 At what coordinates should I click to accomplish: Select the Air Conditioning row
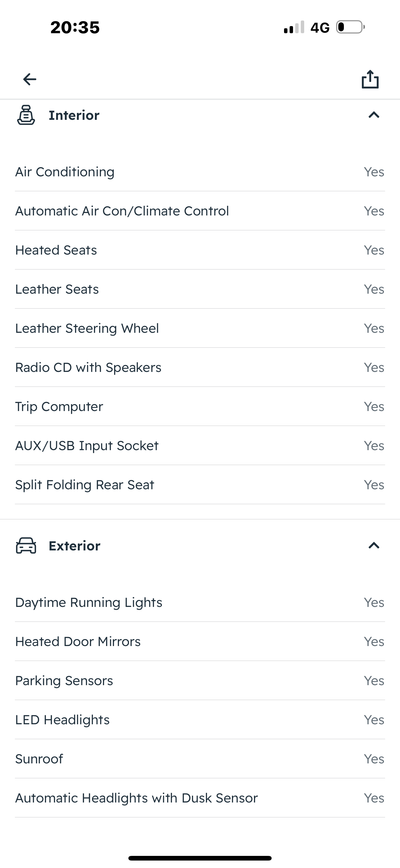(200, 172)
